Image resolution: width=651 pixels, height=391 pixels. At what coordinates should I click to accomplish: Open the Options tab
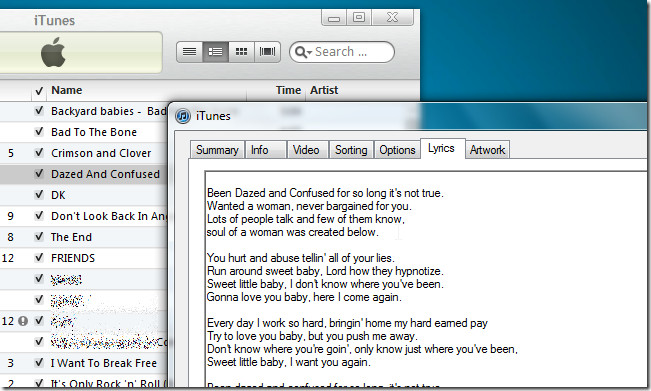click(397, 150)
